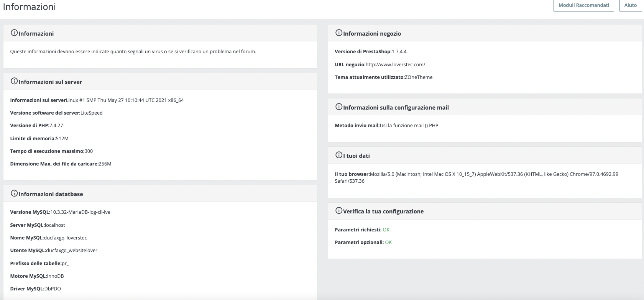Viewport: 644px width, 300px height.
Task: Click the PHP version value 7.4.27
Action: pyautogui.click(x=56, y=125)
